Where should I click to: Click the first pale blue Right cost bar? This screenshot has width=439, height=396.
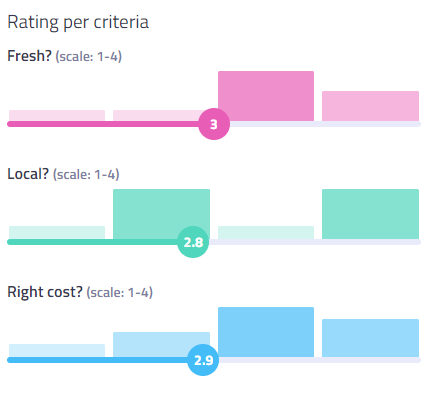(57, 351)
